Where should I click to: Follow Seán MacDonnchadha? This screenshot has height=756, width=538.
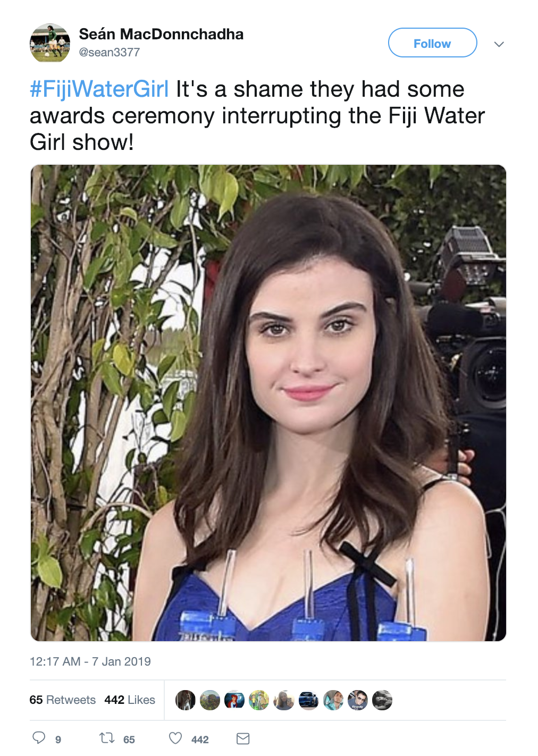[x=432, y=43]
